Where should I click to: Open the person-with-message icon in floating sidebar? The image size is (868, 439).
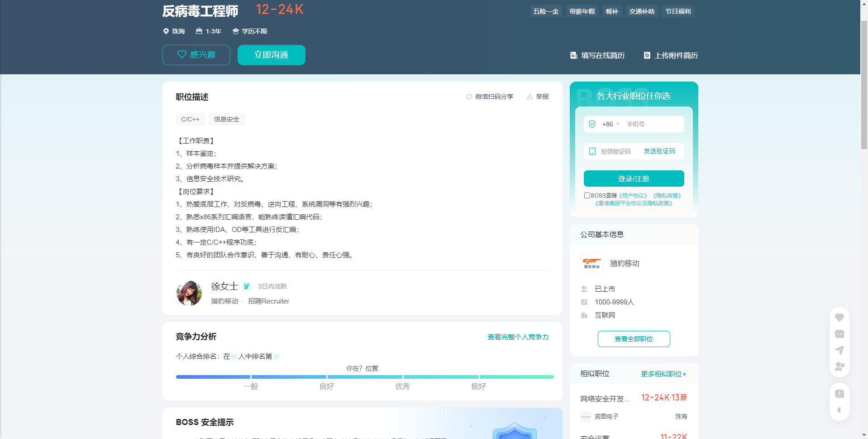click(839, 366)
